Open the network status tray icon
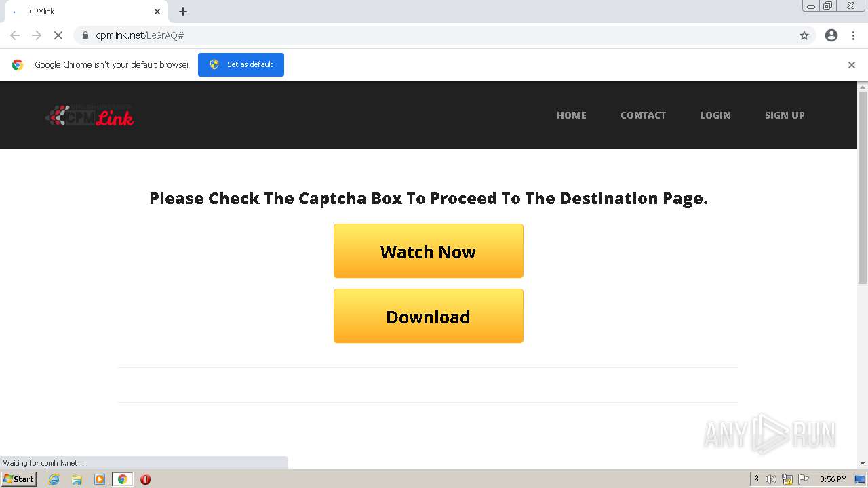Screen dimensions: 868x488 point(787,479)
